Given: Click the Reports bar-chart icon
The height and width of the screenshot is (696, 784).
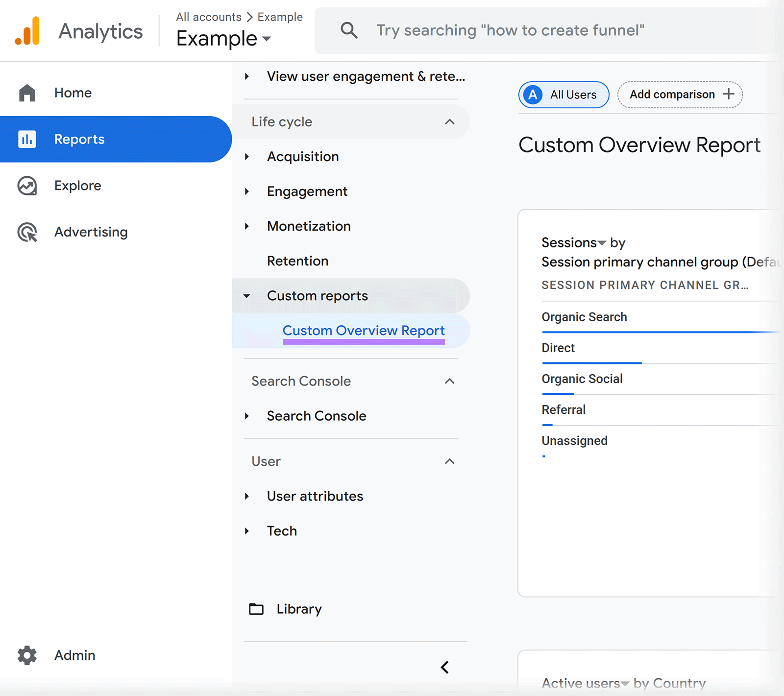Looking at the screenshot, I should point(27,139).
